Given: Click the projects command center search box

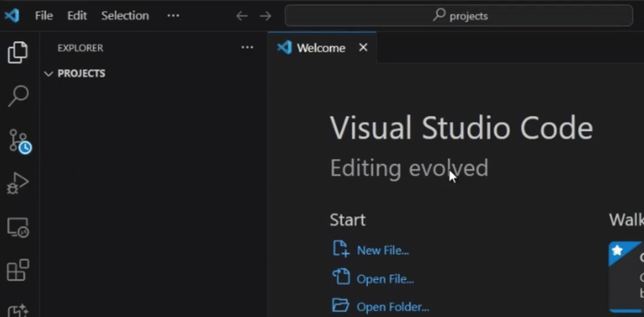Looking at the screenshot, I should click(x=459, y=16).
